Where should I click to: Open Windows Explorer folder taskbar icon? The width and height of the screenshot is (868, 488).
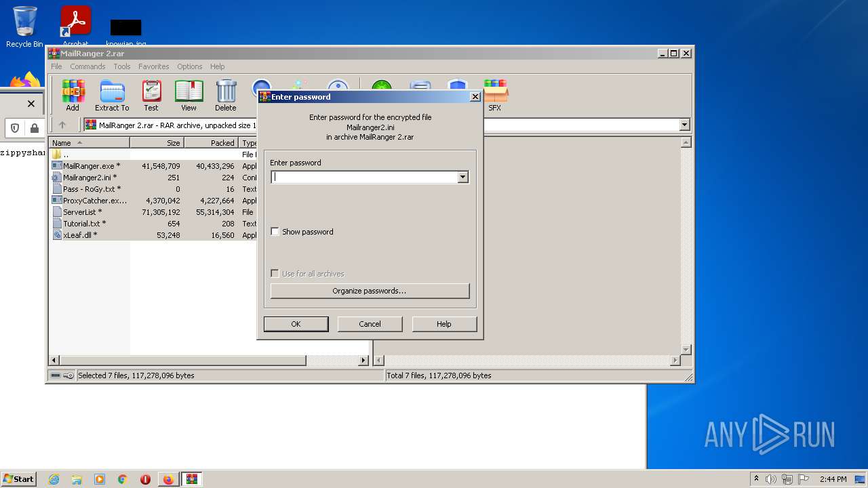pyautogui.click(x=77, y=479)
